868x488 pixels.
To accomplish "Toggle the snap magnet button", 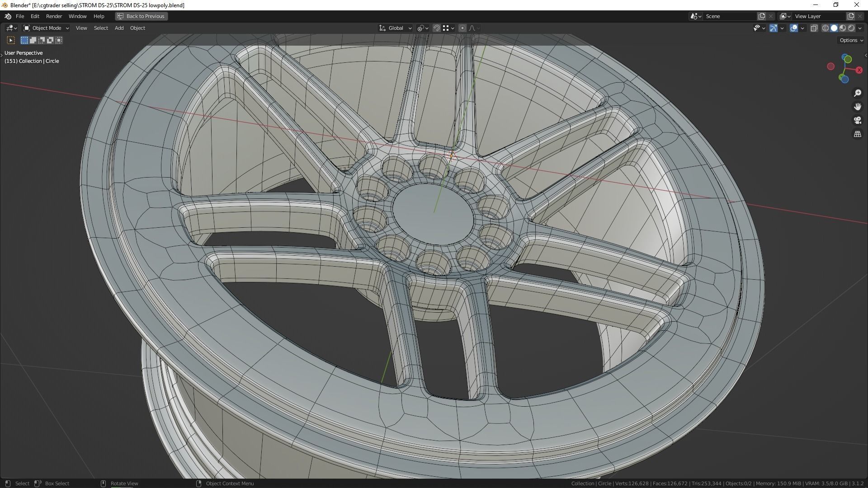I will tap(437, 28).
